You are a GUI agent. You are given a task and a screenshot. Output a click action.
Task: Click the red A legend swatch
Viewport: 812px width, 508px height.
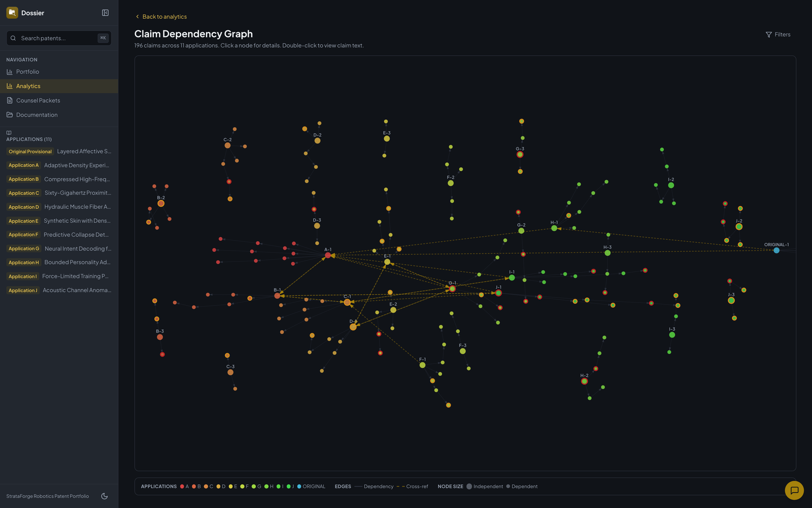point(182,487)
